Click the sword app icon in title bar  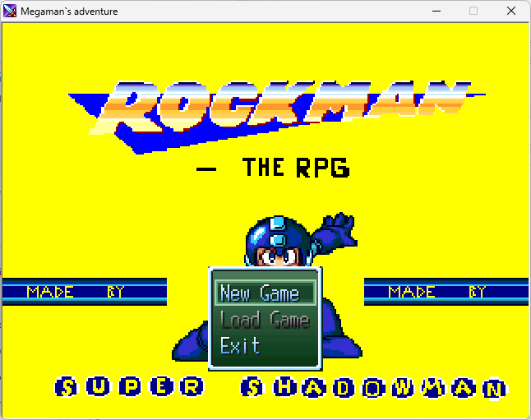[10, 11]
